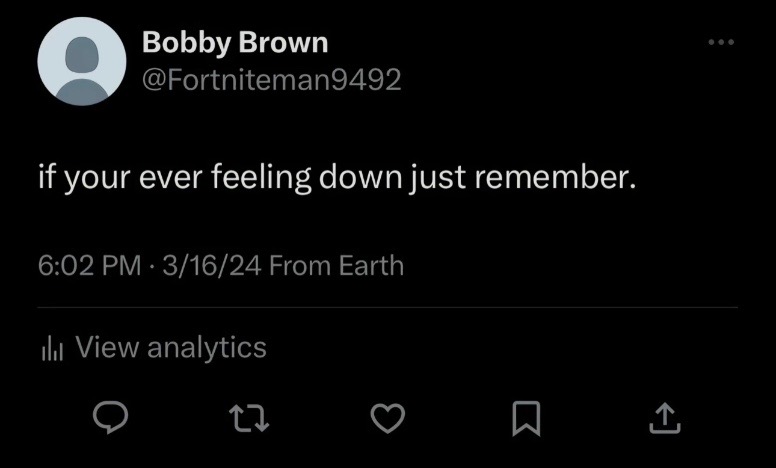Open the reply composer via speech bubble icon
The height and width of the screenshot is (468, 776).
pos(110,418)
